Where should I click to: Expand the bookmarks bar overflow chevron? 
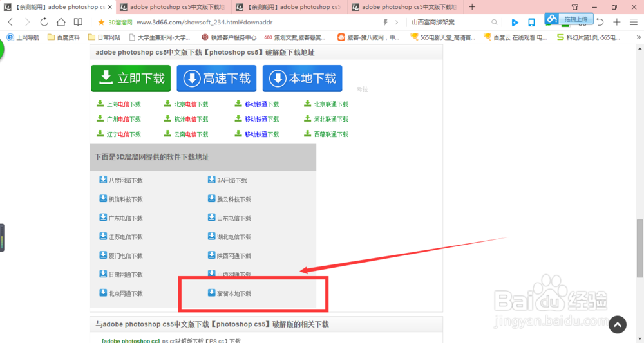click(638, 37)
